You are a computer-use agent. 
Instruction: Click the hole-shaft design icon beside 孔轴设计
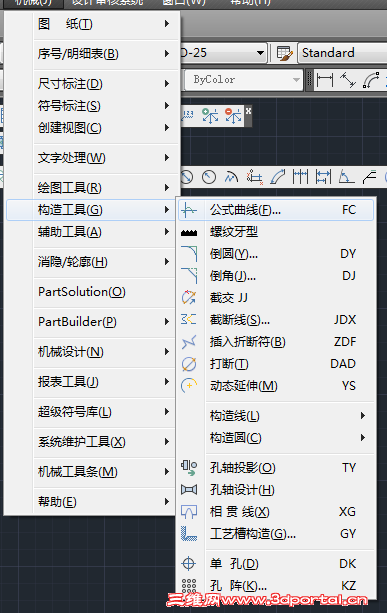(x=189, y=489)
